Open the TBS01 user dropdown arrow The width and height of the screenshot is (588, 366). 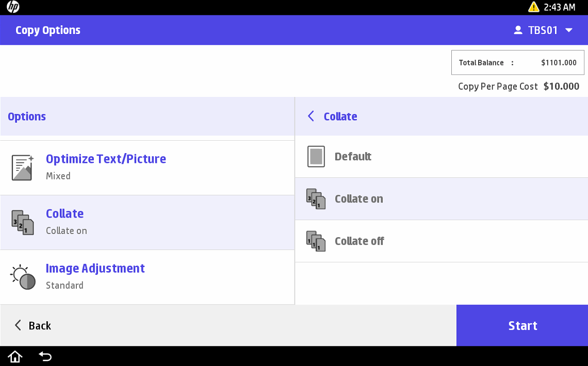point(569,30)
